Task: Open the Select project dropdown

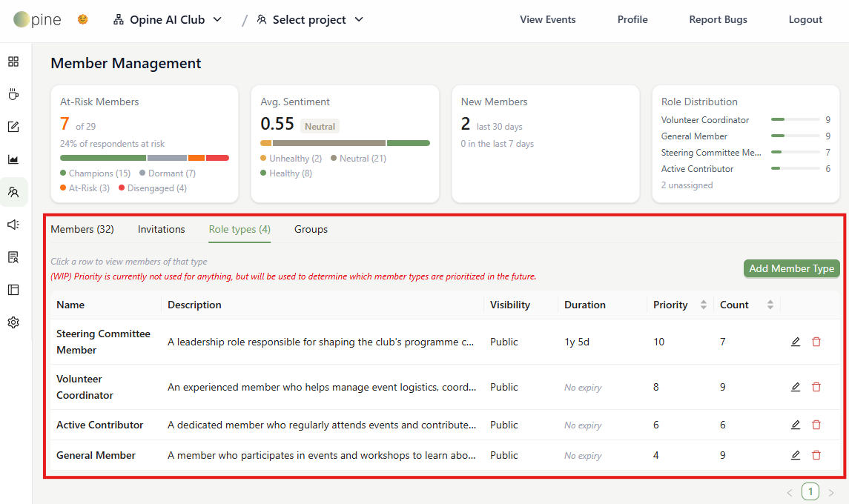Action: [x=310, y=20]
